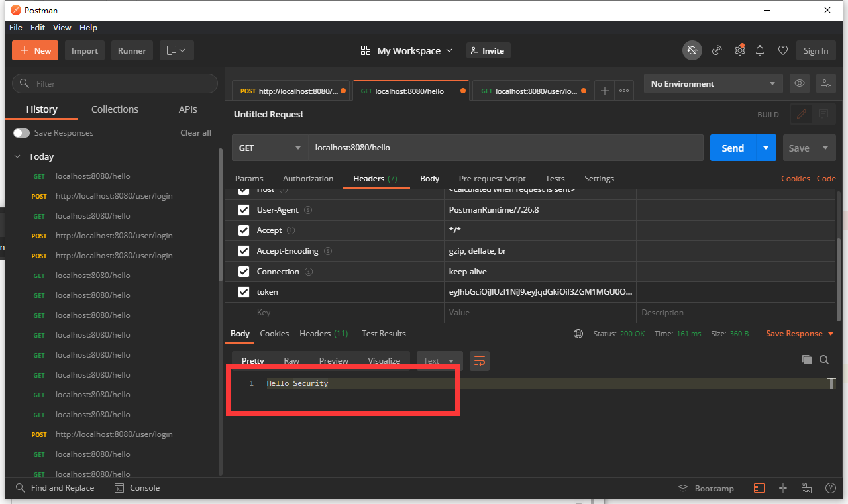848x504 pixels.
Task: Open the Help menu
Action: (88, 28)
